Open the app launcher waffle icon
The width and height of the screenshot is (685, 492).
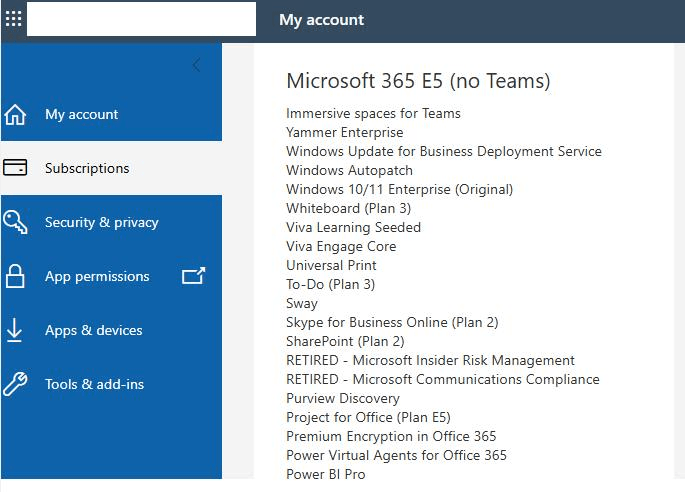click(x=13, y=19)
